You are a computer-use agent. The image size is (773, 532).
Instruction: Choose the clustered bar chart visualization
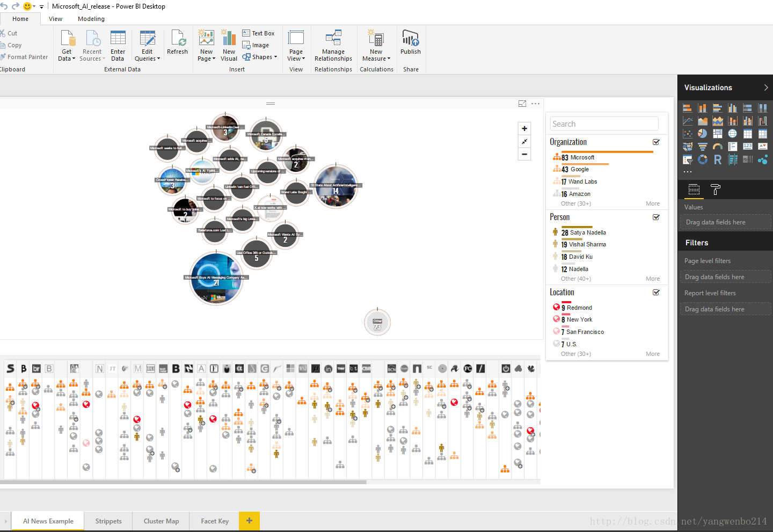coord(717,108)
